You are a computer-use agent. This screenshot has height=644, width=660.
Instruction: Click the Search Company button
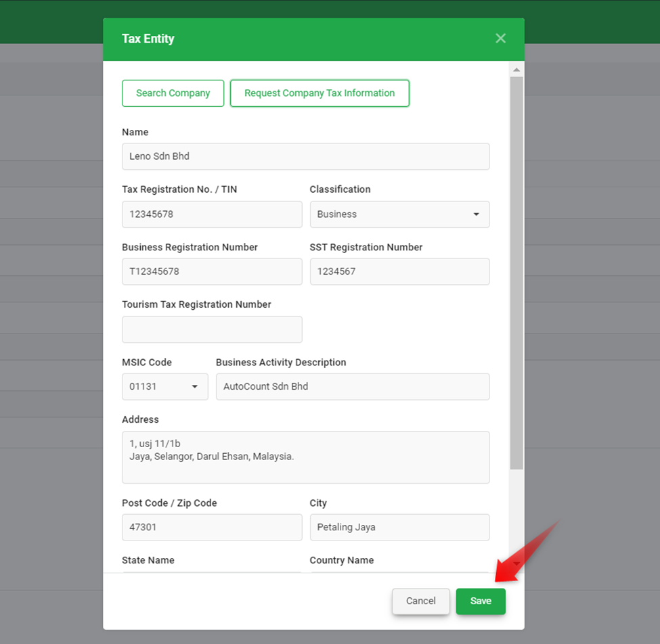(173, 93)
